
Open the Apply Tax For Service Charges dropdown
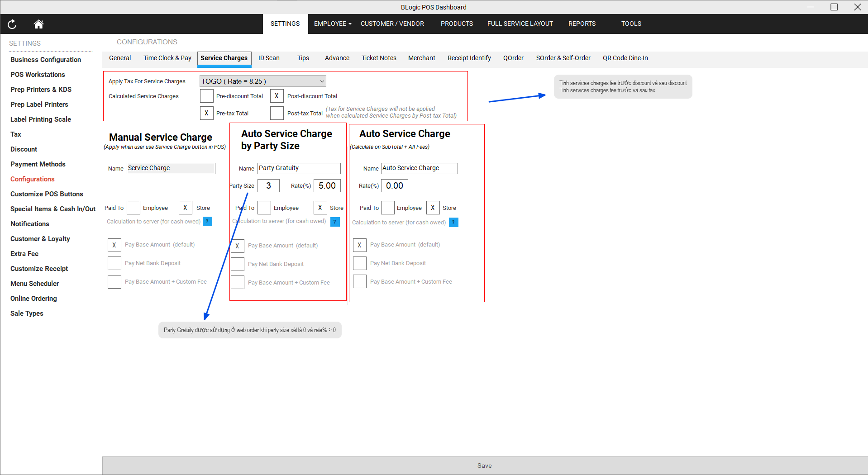(x=262, y=81)
